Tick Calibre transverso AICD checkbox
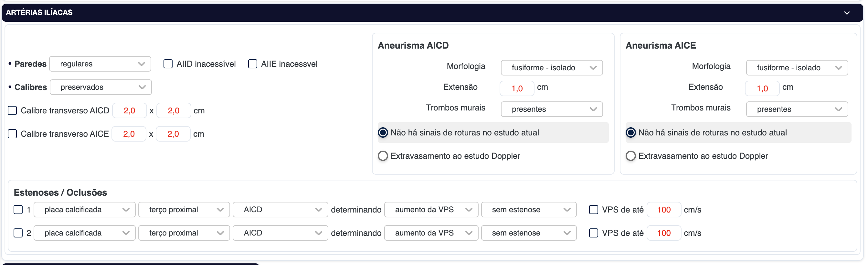The image size is (868, 265). 13,110
